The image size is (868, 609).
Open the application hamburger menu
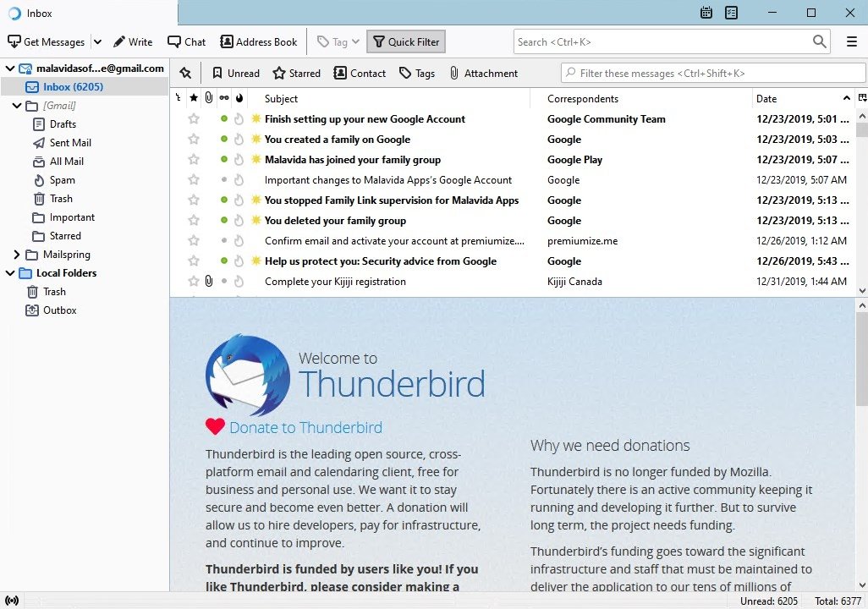(x=852, y=41)
